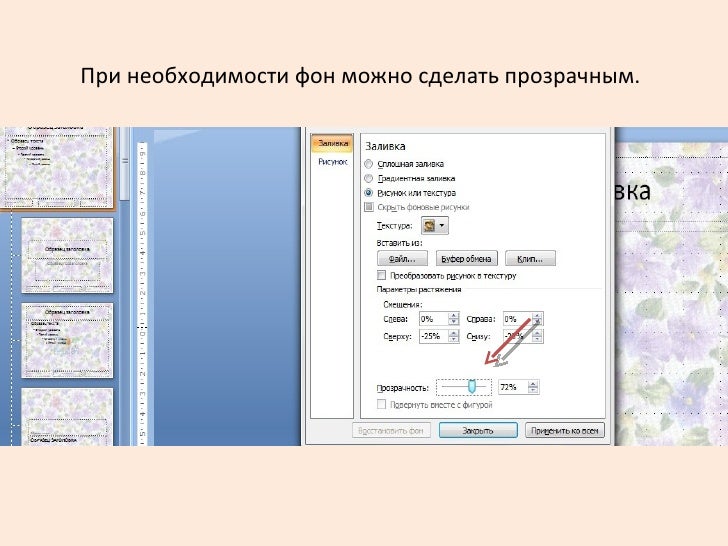
Task: Select the second layout thumbnail Образец заголовка
Action: click(x=67, y=255)
